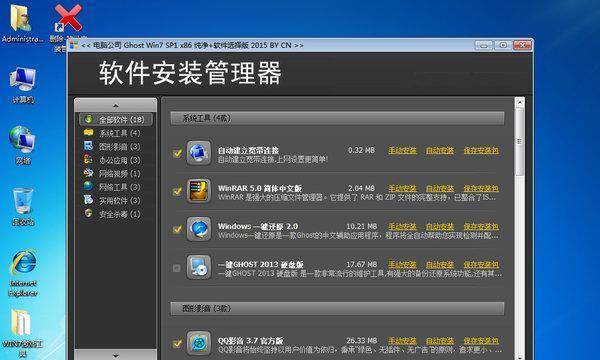Viewport: 600px width, 360px height.
Task: Click 保存安装包 for WinRAR 5.0
Action: pyautogui.click(x=481, y=188)
